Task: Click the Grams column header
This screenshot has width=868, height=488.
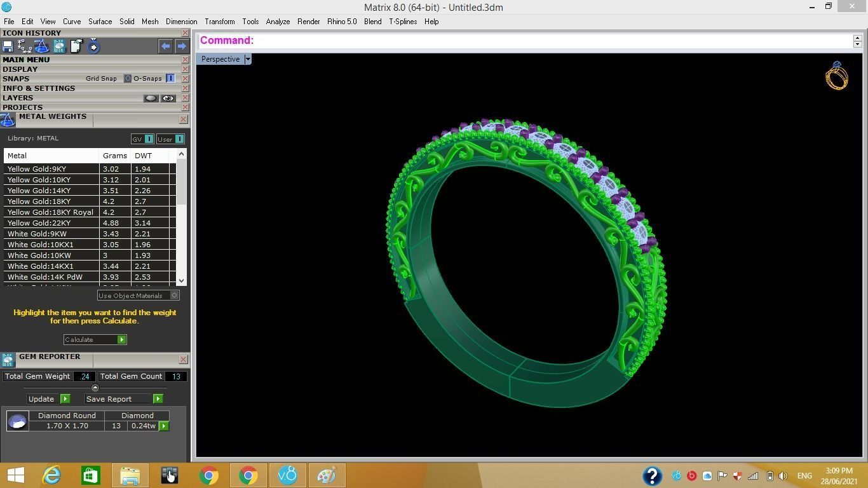Action: click(115, 156)
